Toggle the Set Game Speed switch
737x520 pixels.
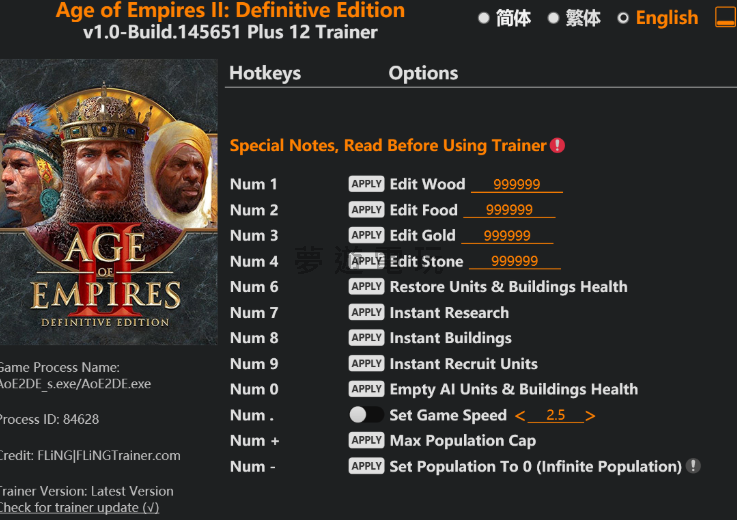[x=366, y=415]
